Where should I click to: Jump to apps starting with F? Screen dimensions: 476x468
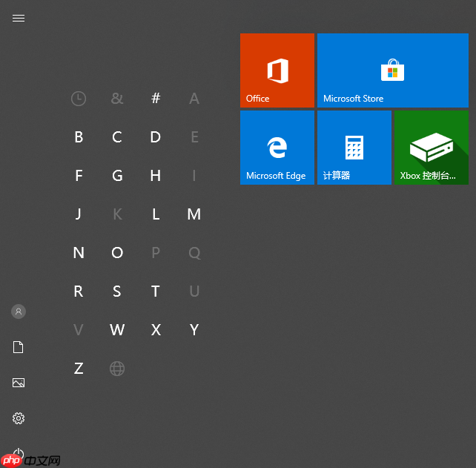coord(79,176)
